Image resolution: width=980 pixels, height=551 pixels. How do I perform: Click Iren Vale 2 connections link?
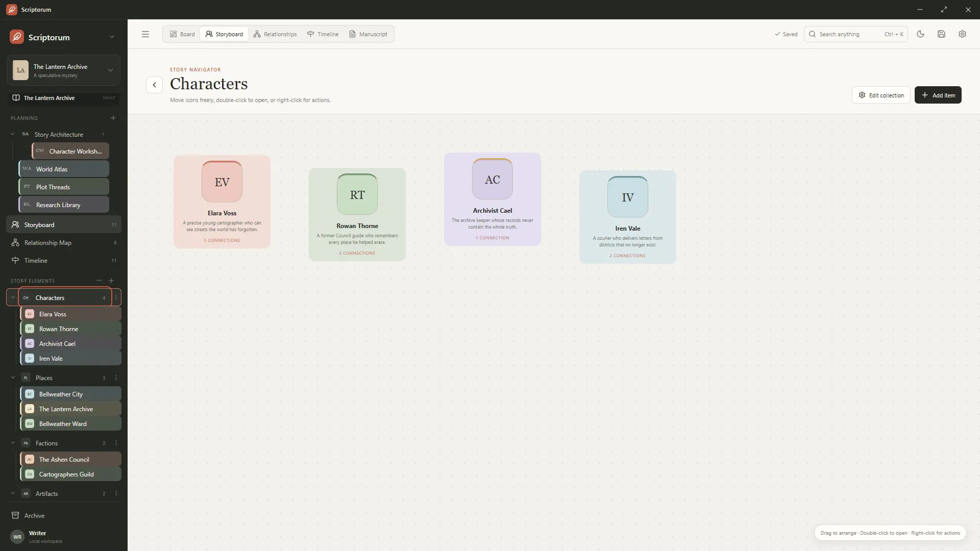(628, 256)
